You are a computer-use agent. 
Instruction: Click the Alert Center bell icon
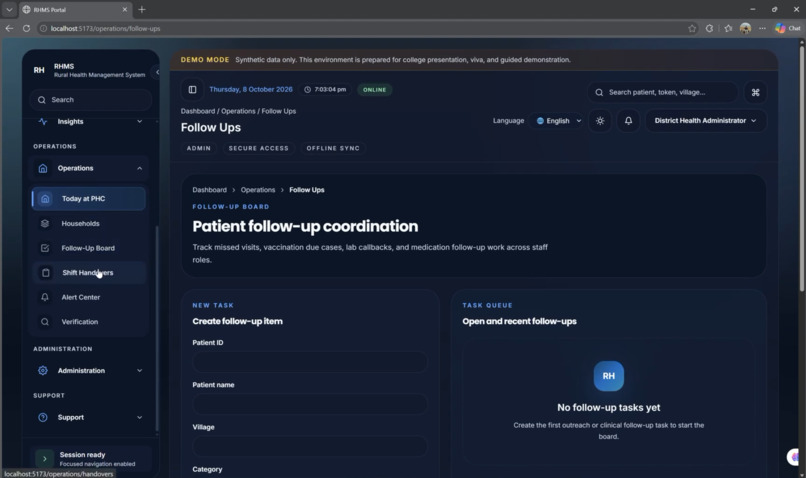[45, 297]
